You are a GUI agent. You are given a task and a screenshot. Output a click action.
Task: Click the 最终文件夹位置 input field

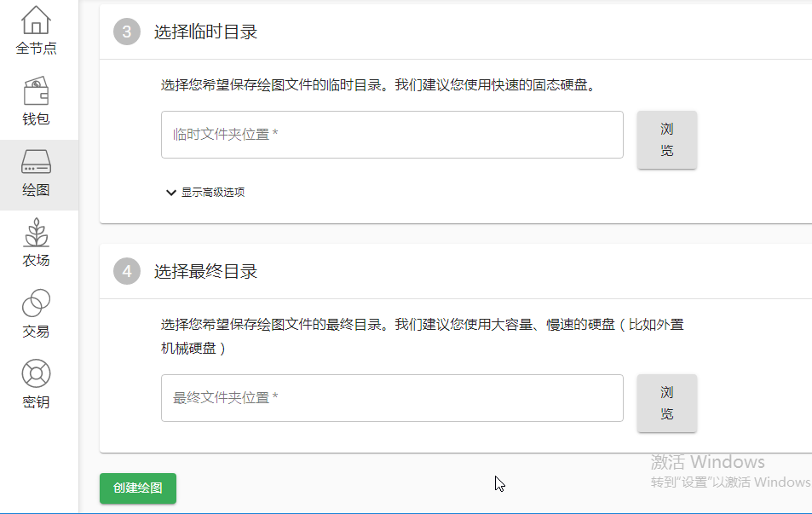click(x=392, y=398)
